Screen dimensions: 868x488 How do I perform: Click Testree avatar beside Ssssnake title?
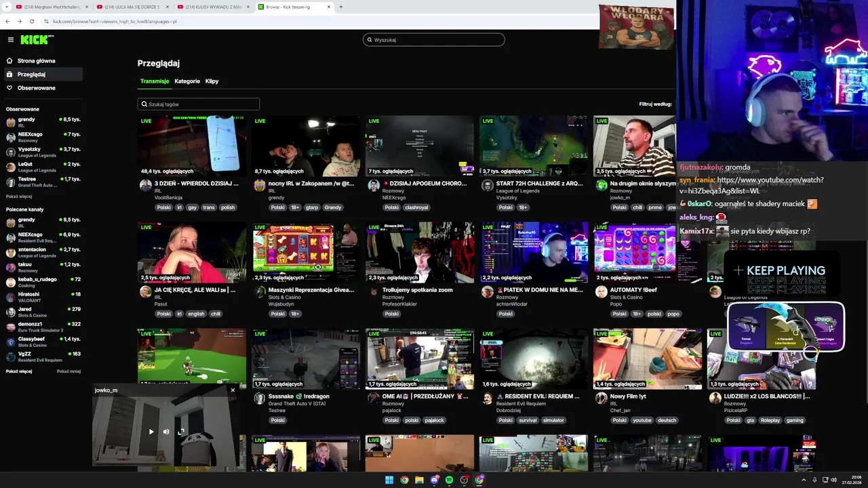point(259,398)
